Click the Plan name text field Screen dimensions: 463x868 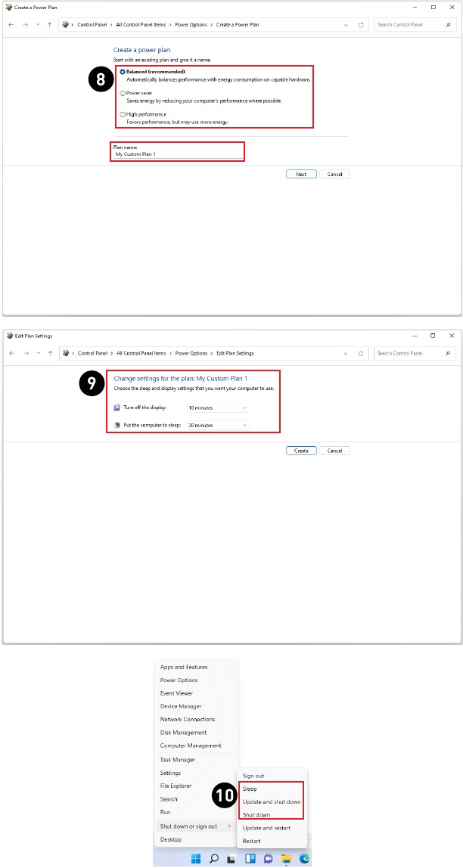pyautogui.click(x=178, y=154)
